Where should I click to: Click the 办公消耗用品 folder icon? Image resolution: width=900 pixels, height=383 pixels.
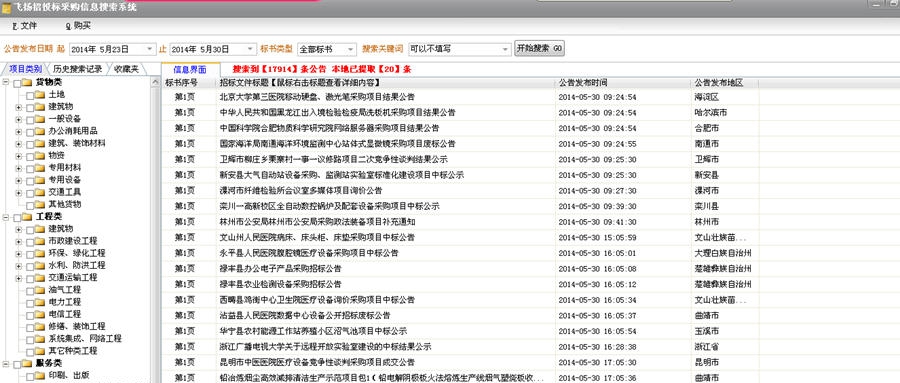tap(40, 131)
